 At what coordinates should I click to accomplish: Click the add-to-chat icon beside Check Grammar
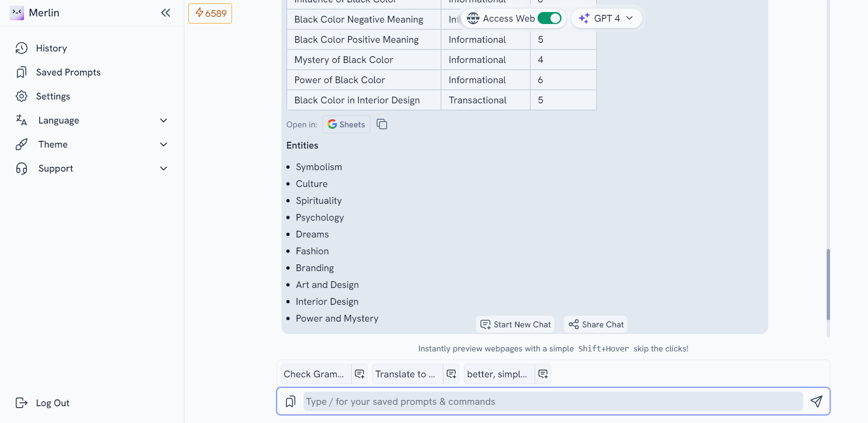point(359,374)
